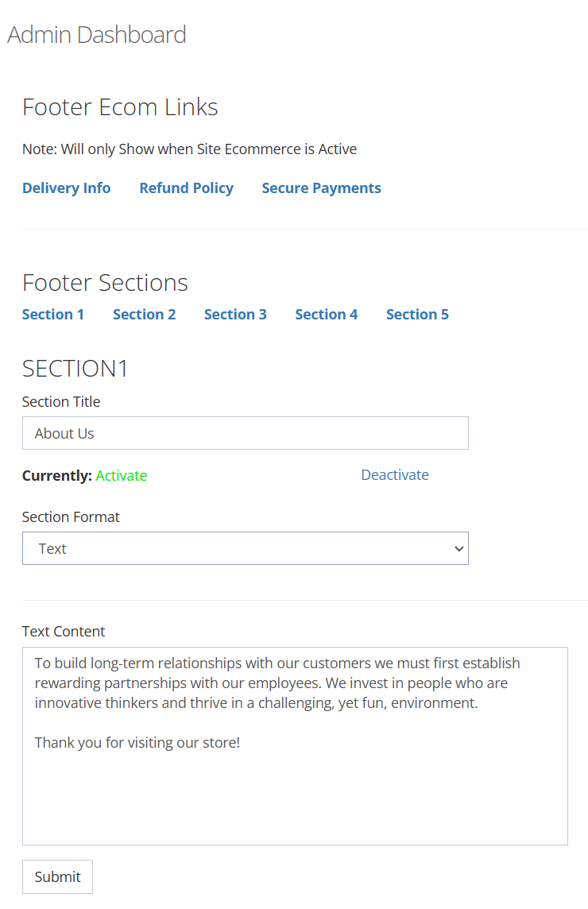The image size is (588, 909).
Task: Select the Section 3 tab
Action: [235, 314]
